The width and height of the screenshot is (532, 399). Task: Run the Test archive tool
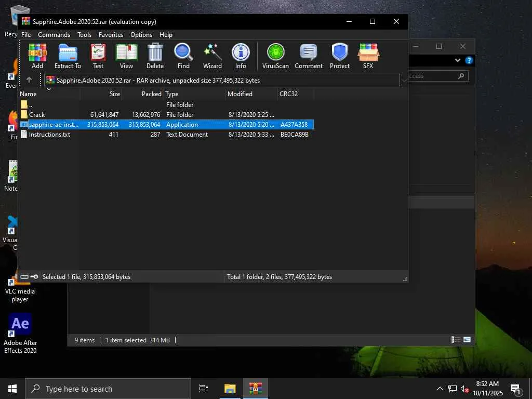tap(98, 56)
